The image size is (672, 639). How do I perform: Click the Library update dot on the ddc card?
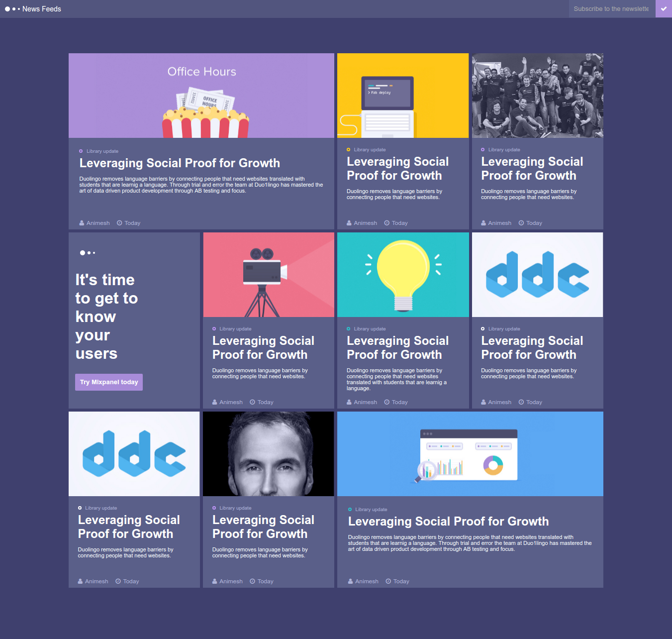[482, 328]
